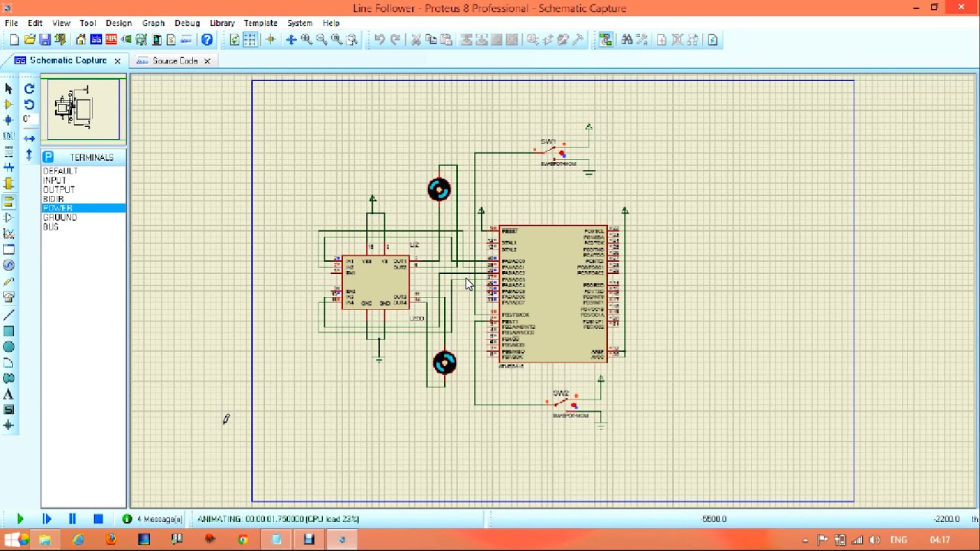The image size is (980, 551).
Task: Toggle the grid display icon
Action: (x=250, y=40)
